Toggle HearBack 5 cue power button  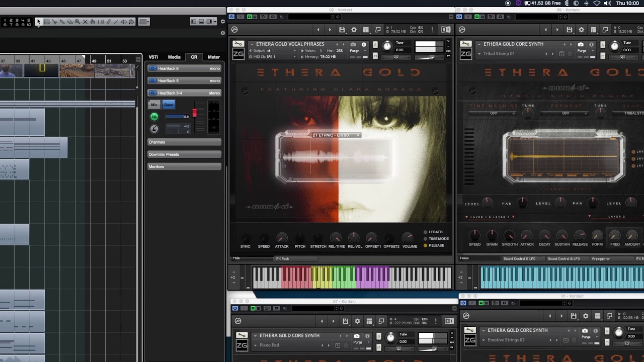152,80
